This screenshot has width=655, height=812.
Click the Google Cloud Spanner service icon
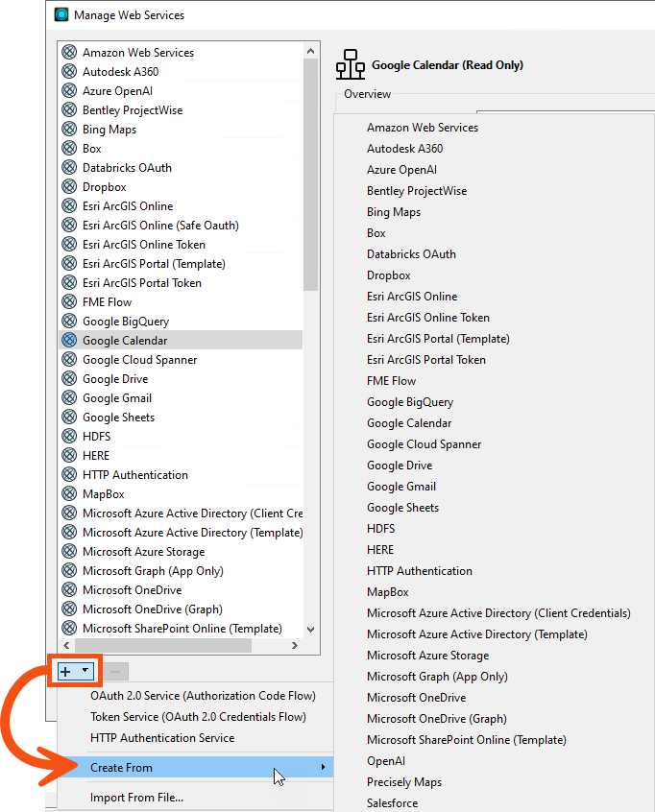[69, 359]
